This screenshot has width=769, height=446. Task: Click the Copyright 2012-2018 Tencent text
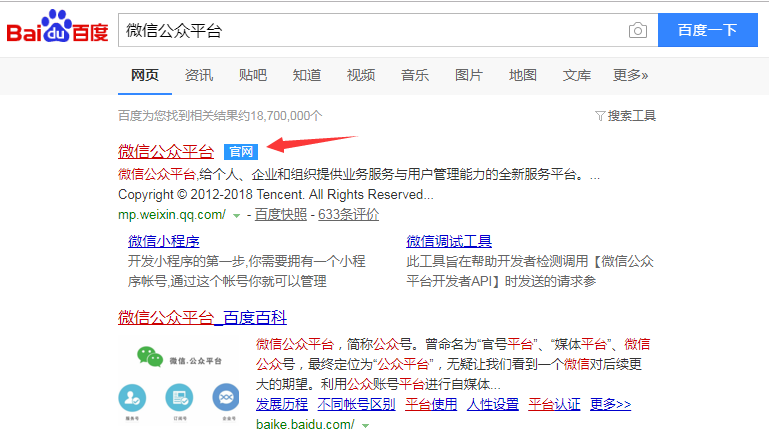pyautogui.click(x=276, y=195)
